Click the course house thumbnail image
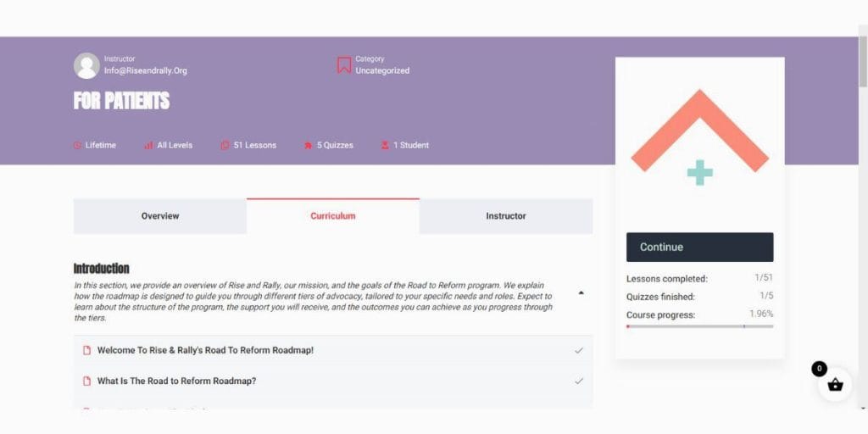The width and height of the screenshot is (868, 434). [699, 139]
